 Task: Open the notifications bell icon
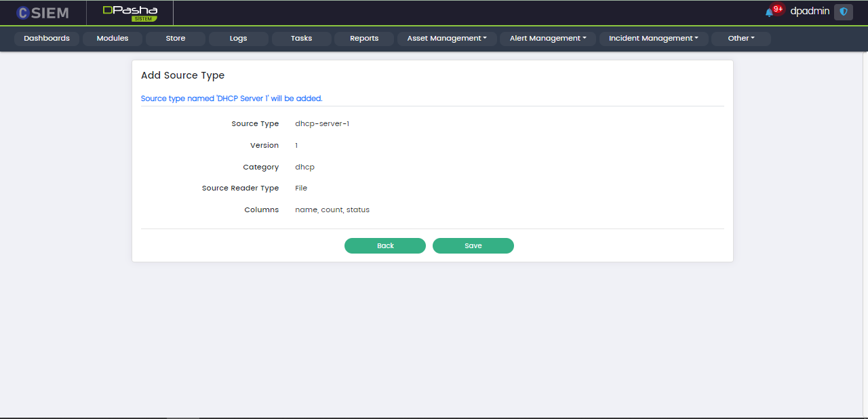point(769,12)
